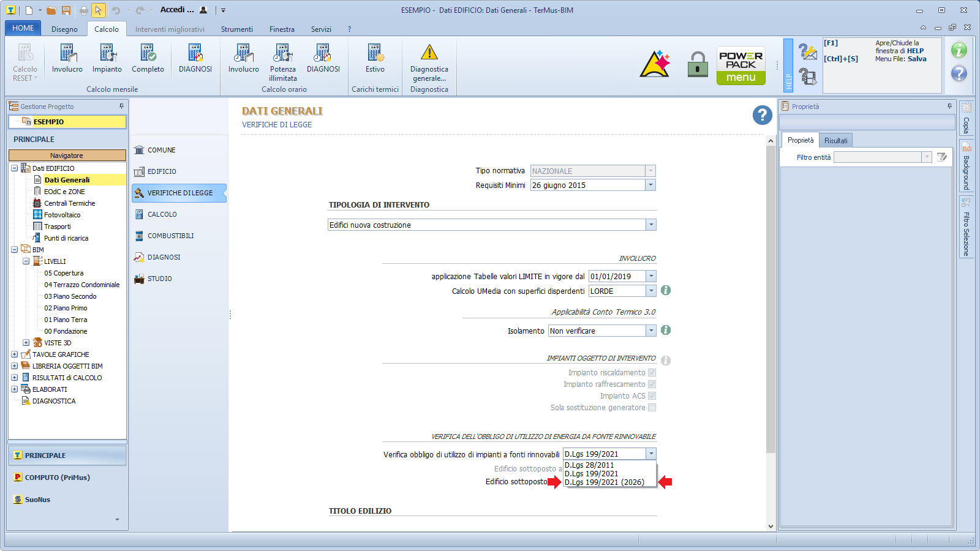The width and height of the screenshot is (980, 551).
Task: Click the padlock icon in the ribbon
Action: 697,64
